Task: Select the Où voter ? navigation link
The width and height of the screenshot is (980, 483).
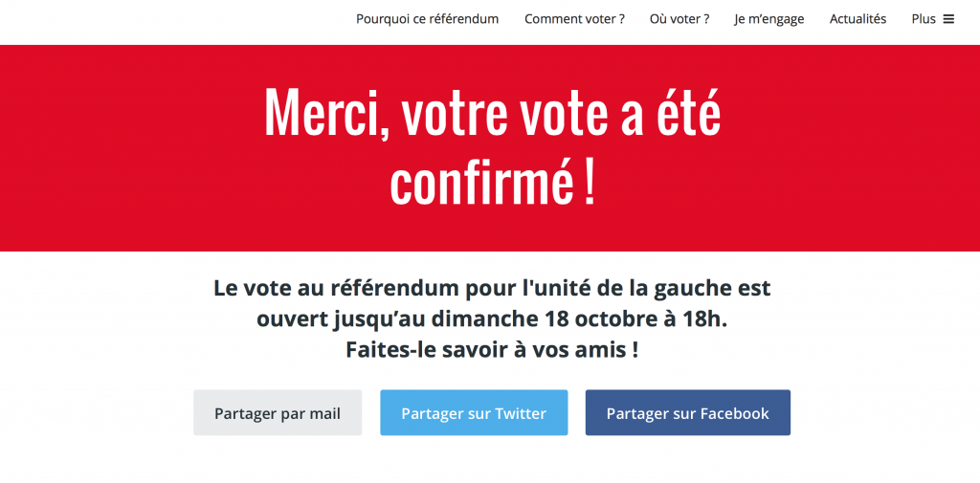Action: [x=679, y=19]
